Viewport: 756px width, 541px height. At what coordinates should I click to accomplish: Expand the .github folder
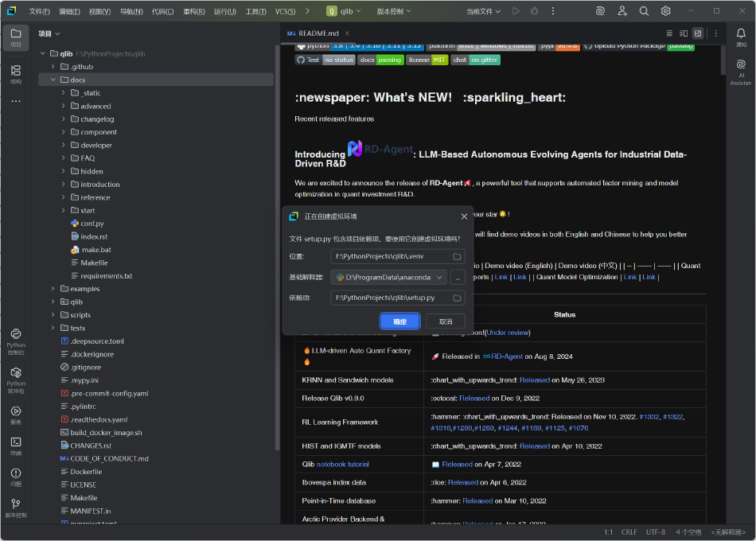(53, 67)
